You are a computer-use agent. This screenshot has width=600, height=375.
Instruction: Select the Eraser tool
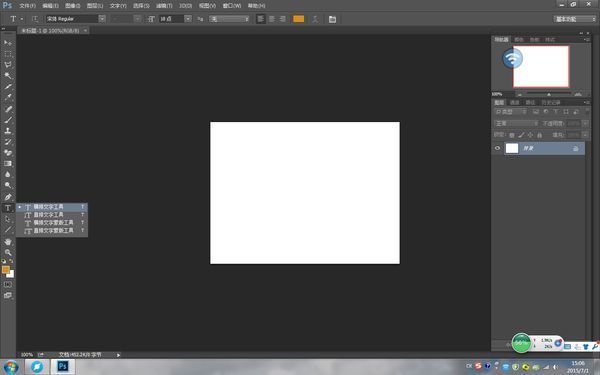pos(8,152)
